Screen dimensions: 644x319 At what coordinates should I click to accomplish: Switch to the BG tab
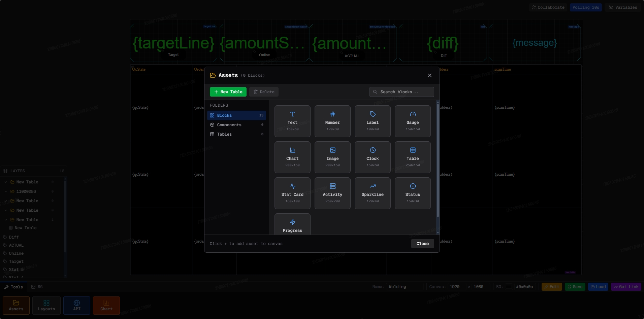37,287
